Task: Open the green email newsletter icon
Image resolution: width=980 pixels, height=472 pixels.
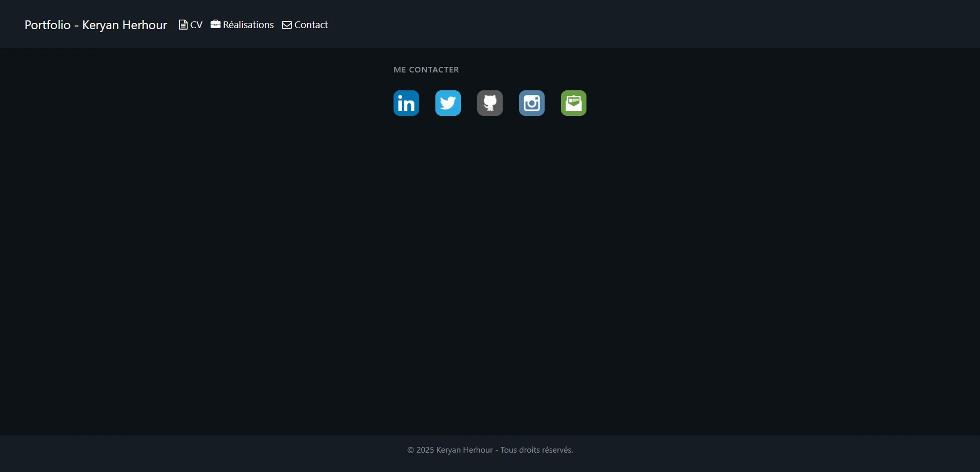Action: coord(573,103)
